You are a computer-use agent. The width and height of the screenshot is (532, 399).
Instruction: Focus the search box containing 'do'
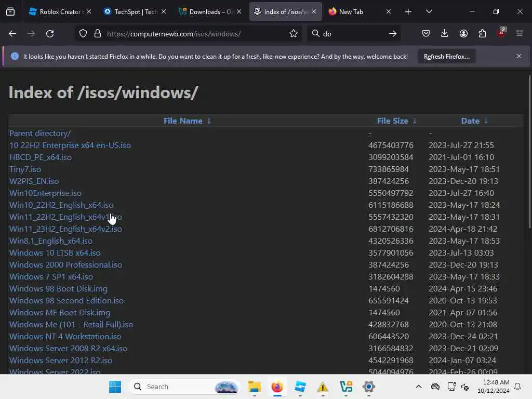click(x=353, y=34)
